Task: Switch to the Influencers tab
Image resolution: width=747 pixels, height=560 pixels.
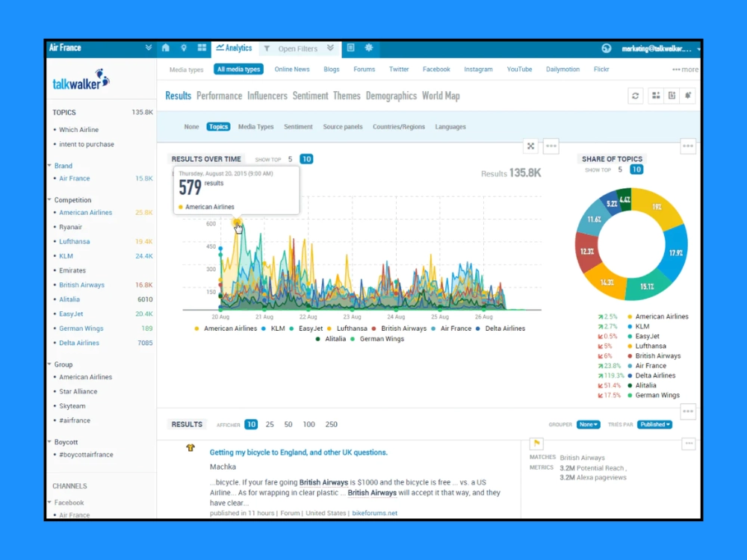Action: (267, 96)
